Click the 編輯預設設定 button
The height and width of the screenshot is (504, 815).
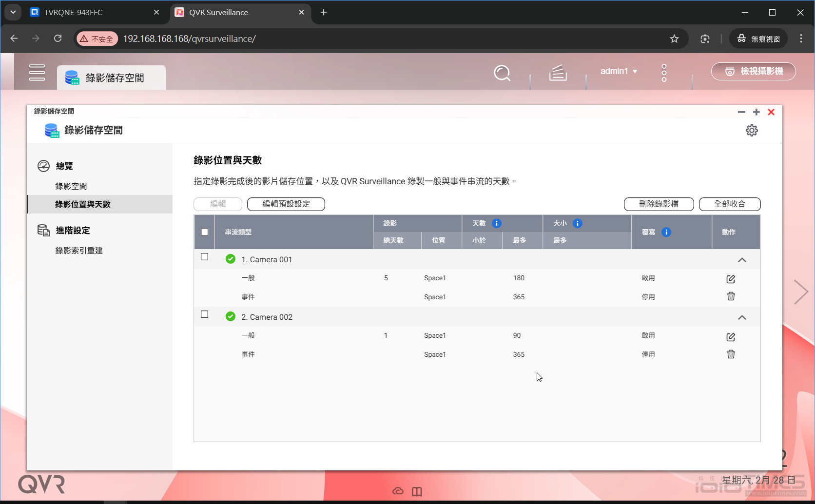point(286,204)
